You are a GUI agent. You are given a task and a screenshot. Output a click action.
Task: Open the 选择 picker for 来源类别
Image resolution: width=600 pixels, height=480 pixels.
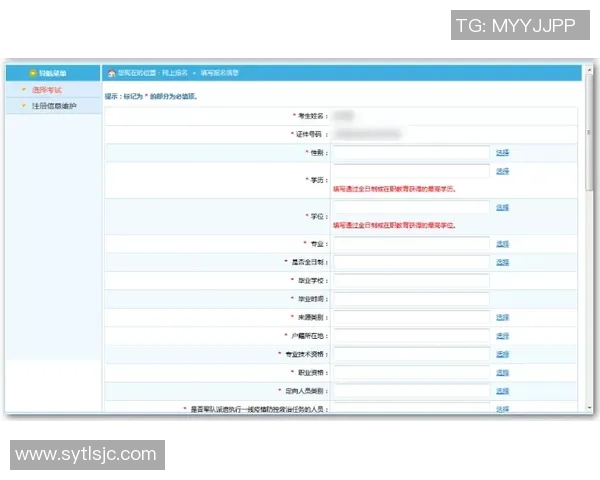click(x=502, y=317)
